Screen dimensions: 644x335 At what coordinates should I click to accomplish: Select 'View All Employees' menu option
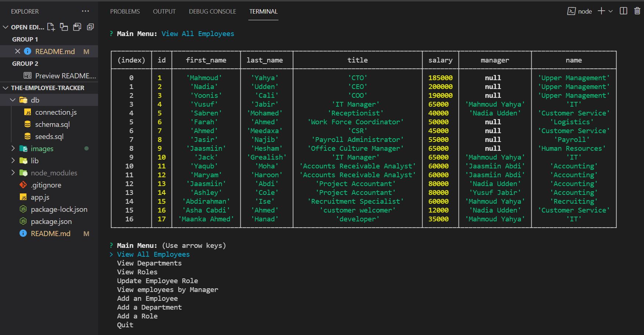coord(153,254)
